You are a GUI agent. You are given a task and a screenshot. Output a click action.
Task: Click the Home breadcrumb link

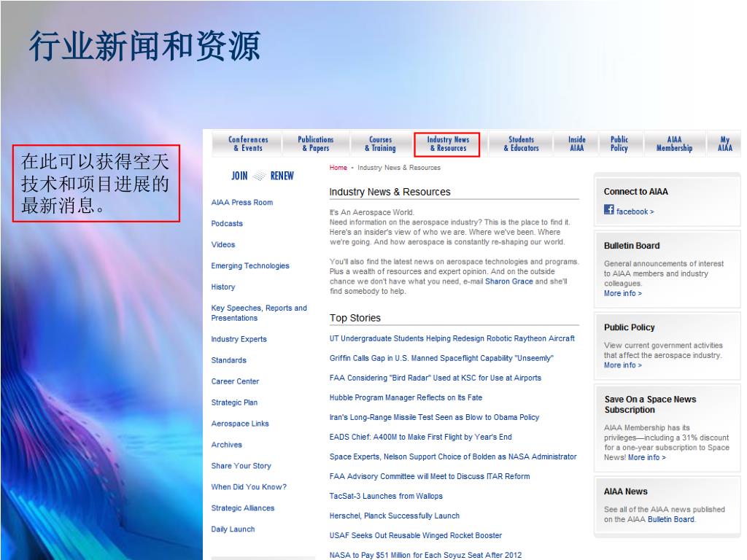pos(338,168)
